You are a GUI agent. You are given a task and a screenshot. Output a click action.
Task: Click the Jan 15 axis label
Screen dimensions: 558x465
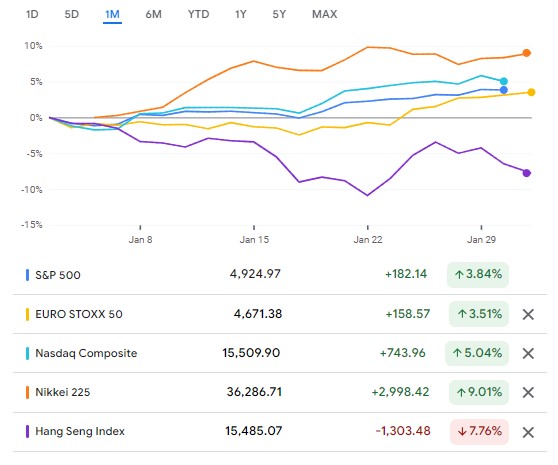point(254,239)
